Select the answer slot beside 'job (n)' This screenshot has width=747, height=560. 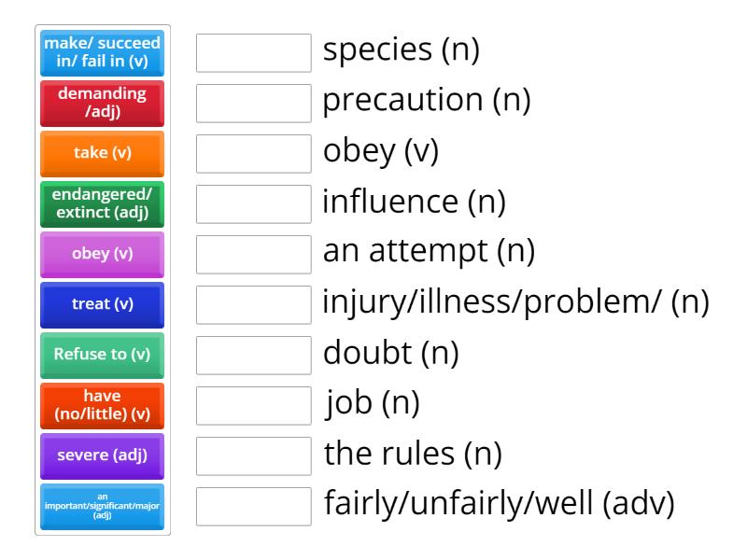[x=254, y=406]
